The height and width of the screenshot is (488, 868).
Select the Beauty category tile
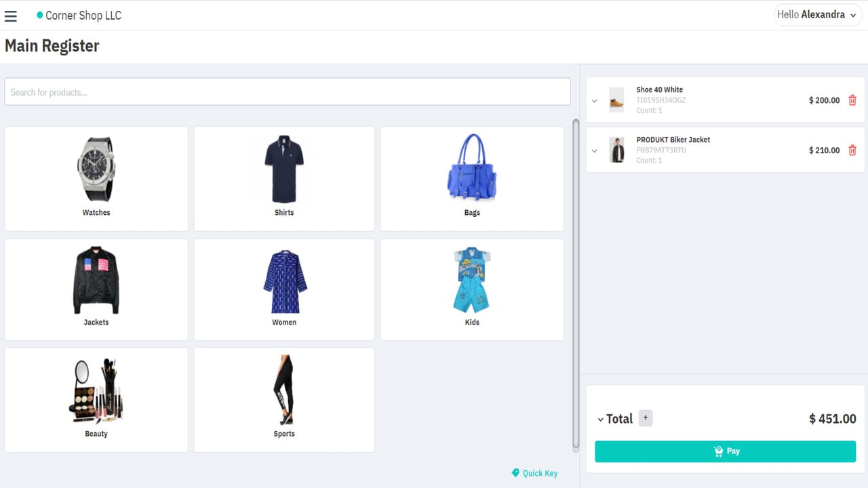click(x=96, y=400)
